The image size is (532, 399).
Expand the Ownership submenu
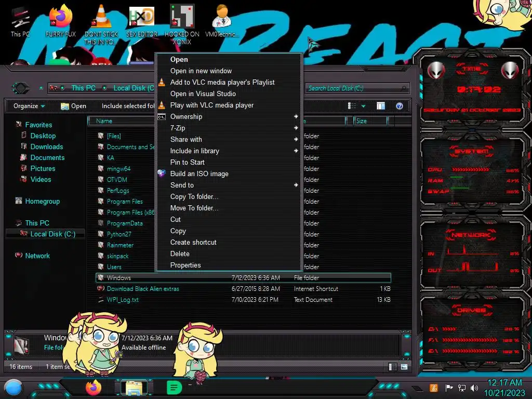coord(228,117)
